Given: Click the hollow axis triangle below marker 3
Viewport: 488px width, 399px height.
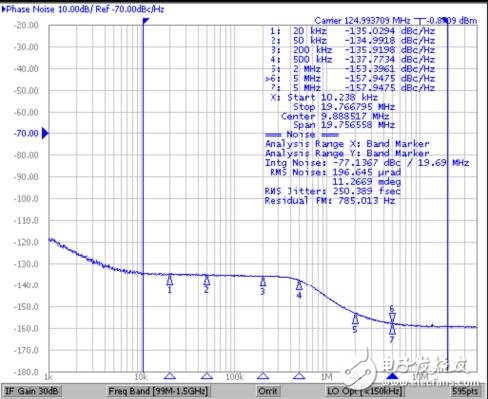Looking at the screenshot, I should [263, 376].
